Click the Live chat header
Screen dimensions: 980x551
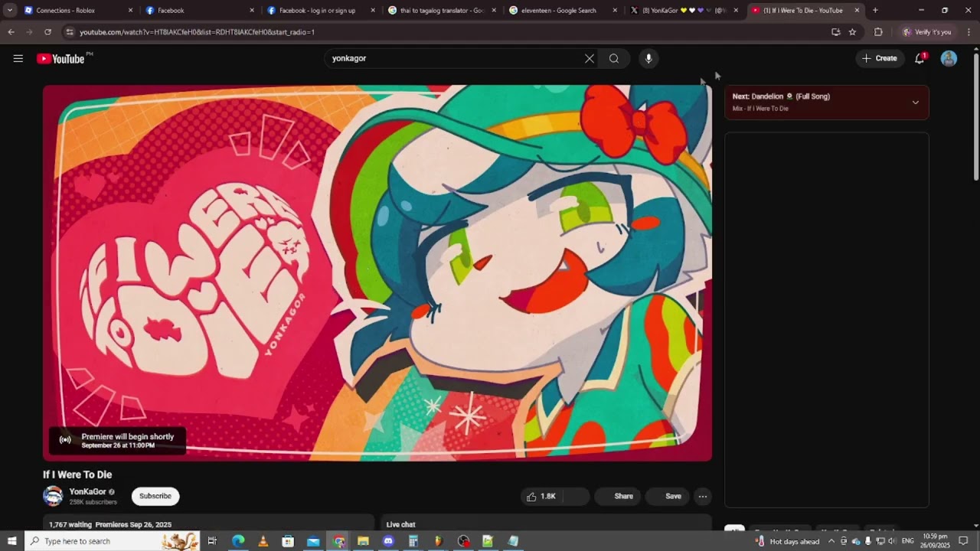tap(400, 524)
